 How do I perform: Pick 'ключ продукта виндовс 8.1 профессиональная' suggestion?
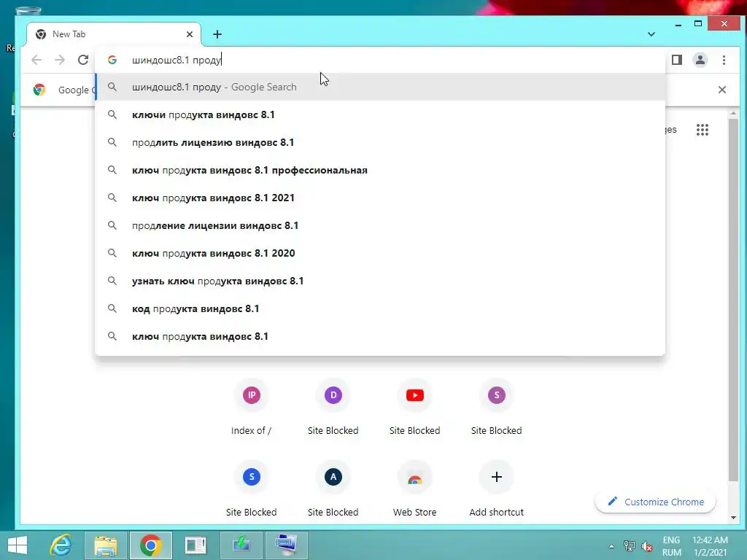tap(380, 170)
